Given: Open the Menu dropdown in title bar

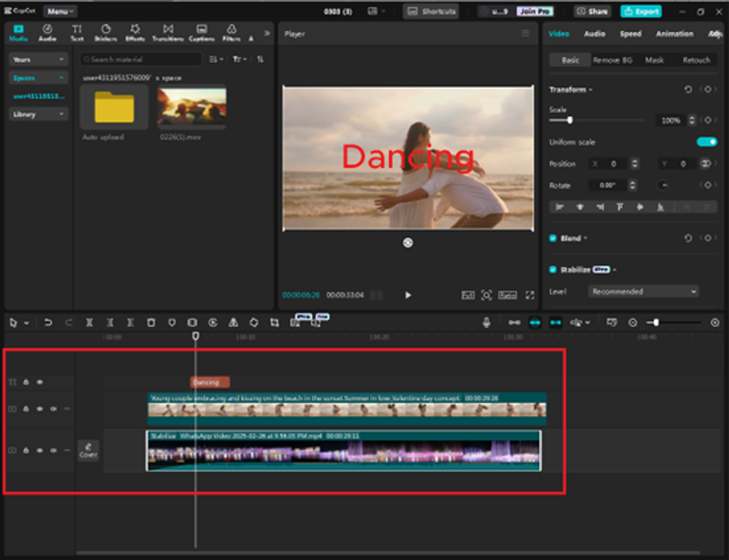Looking at the screenshot, I should coord(60,11).
